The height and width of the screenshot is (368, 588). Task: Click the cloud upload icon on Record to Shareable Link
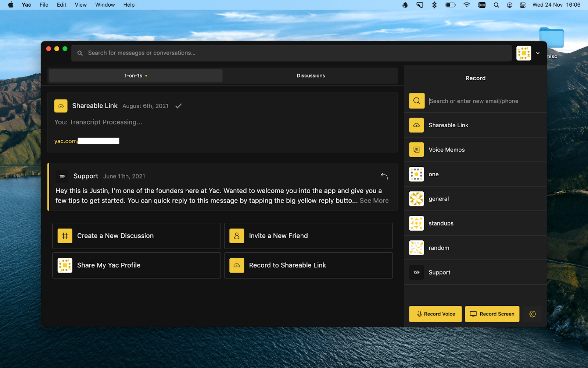tap(237, 265)
